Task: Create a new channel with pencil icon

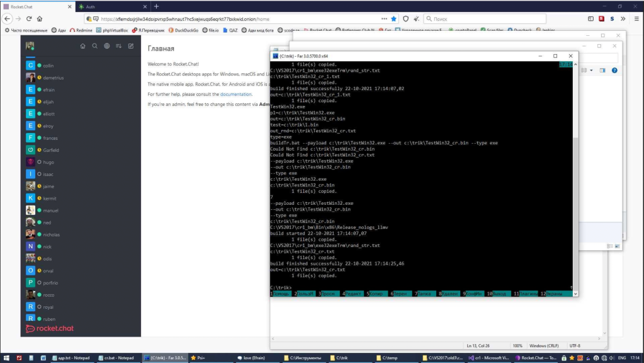Action: point(131,46)
